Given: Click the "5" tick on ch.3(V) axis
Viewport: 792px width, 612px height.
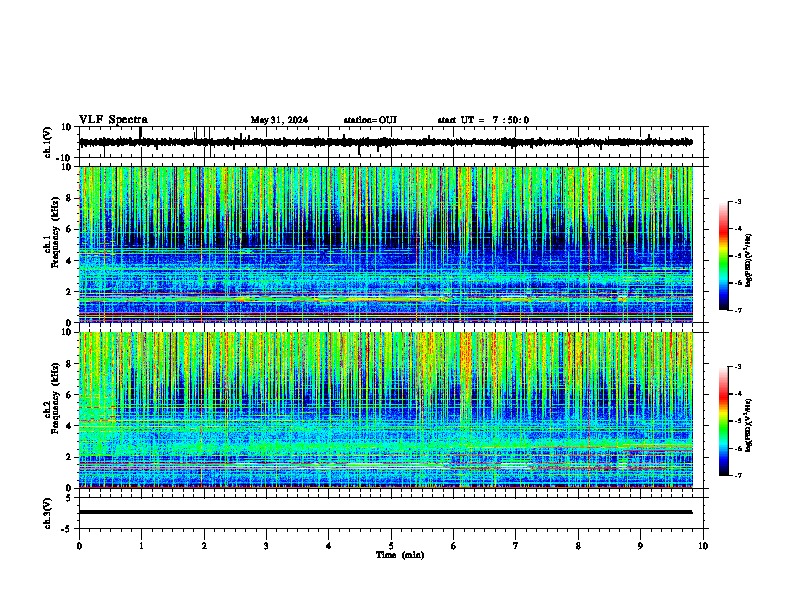Looking at the screenshot, I should click(69, 497).
